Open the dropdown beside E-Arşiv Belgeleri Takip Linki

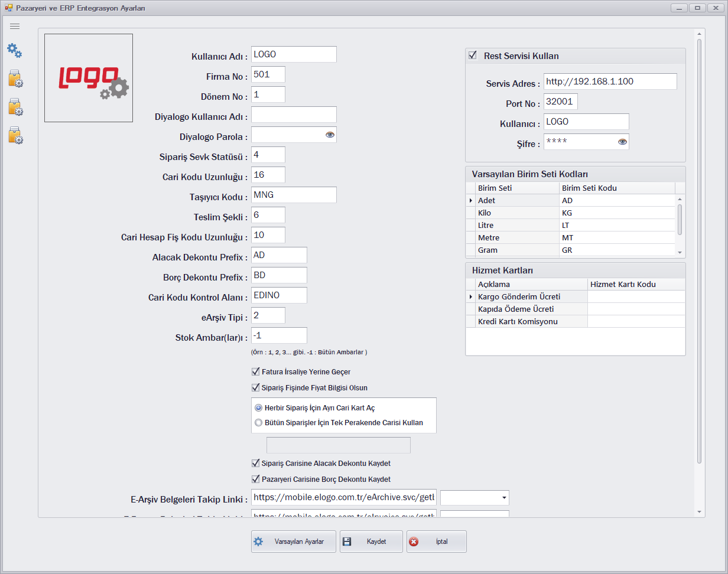coord(503,498)
